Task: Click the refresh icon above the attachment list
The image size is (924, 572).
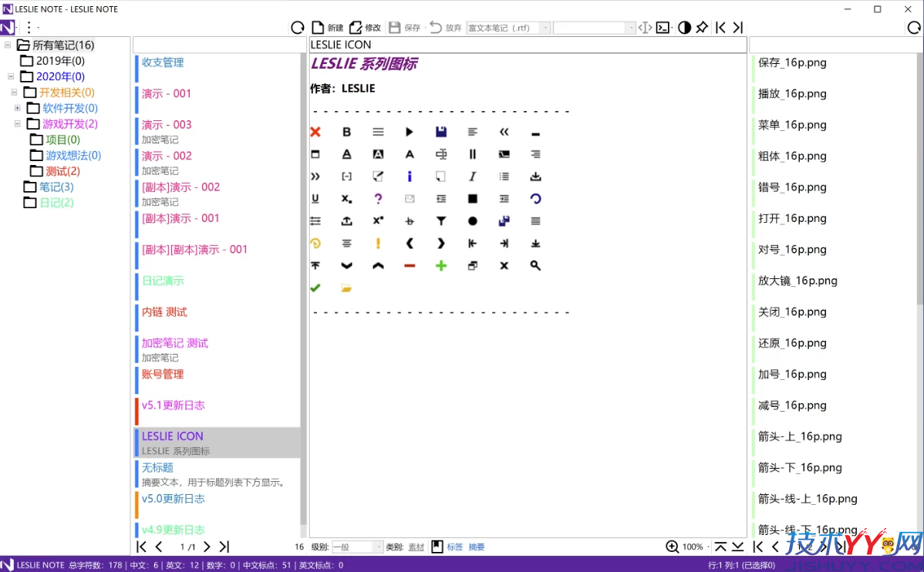Action: point(914,28)
